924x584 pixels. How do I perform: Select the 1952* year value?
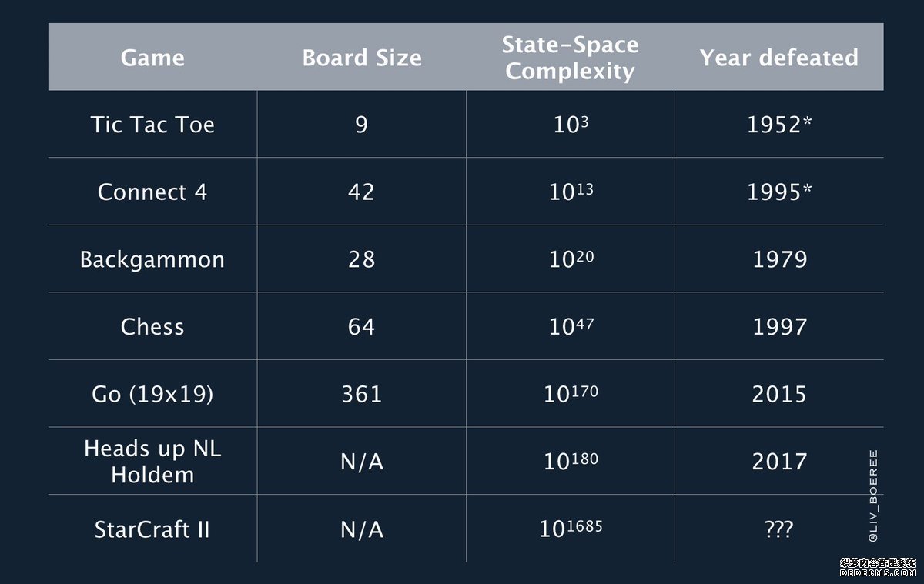[x=779, y=125]
